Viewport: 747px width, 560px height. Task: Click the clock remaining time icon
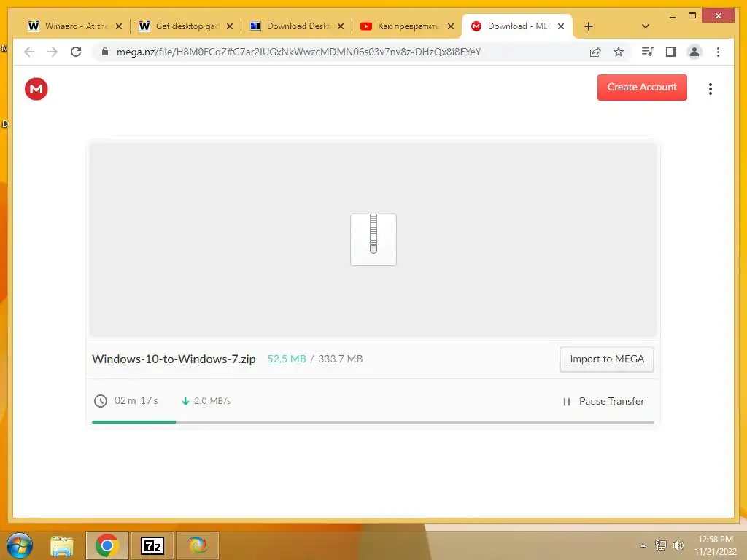(x=100, y=401)
